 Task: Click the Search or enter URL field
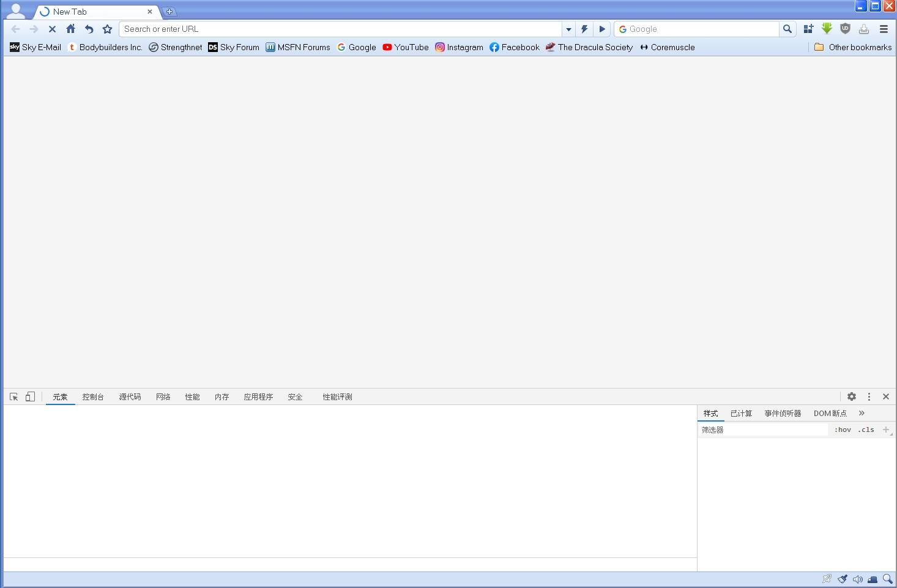click(341, 29)
